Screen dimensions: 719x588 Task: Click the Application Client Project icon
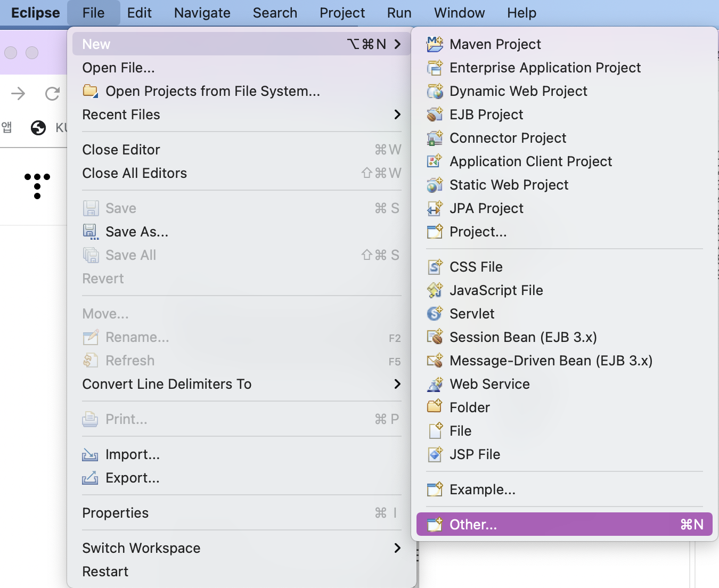coord(435,161)
